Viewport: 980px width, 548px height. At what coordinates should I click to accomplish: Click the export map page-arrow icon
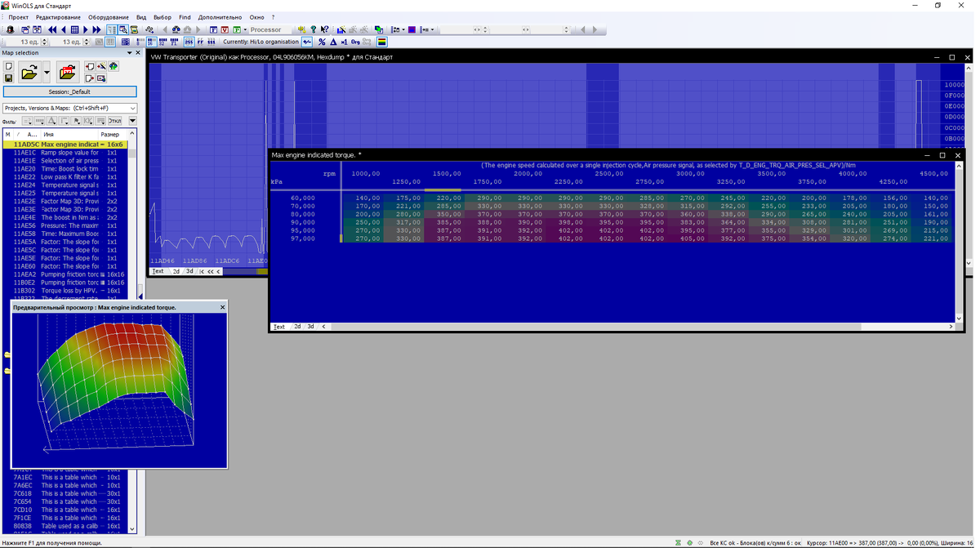(90, 78)
